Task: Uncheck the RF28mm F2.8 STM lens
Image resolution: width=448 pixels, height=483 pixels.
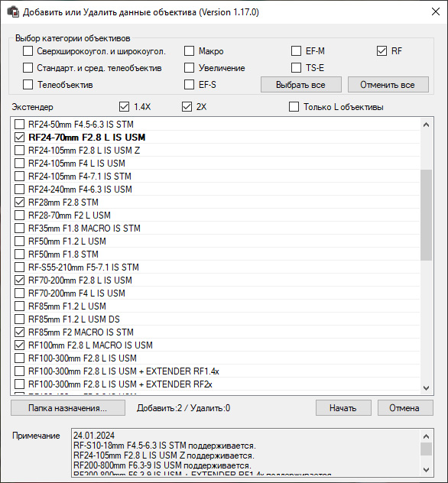Action: [19, 202]
